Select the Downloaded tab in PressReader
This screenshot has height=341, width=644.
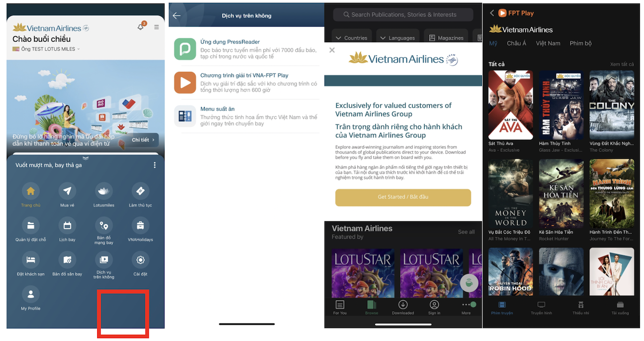(403, 306)
